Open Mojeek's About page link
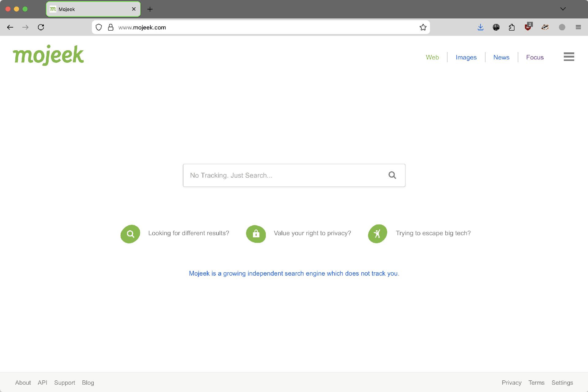Image resolution: width=588 pixels, height=392 pixels. (x=23, y=383)
